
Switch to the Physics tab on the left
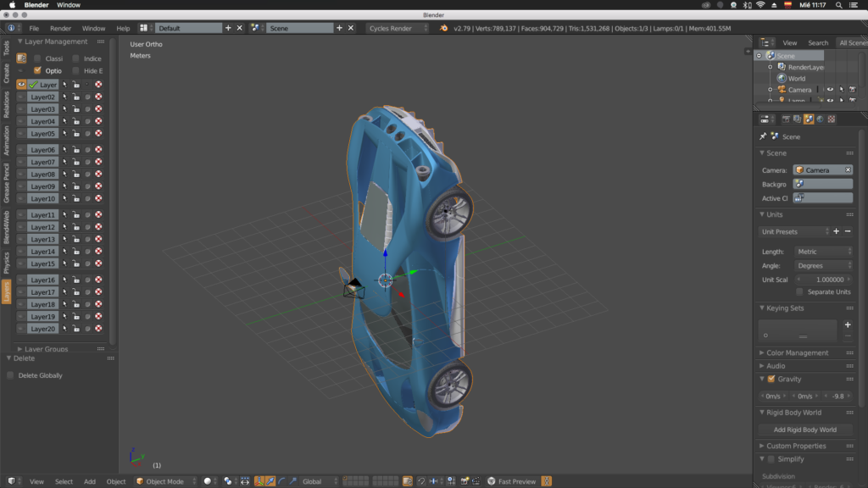[x=5, y=258]
